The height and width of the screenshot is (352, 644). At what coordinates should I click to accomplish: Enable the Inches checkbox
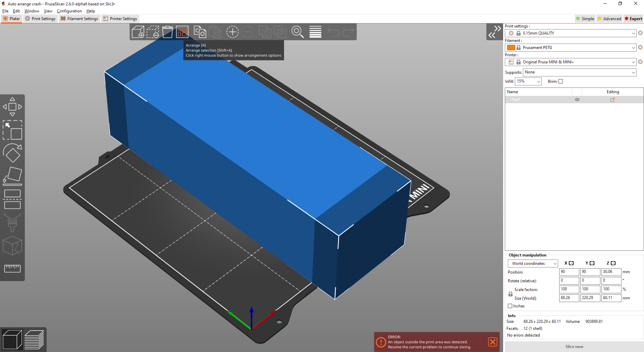510,306
